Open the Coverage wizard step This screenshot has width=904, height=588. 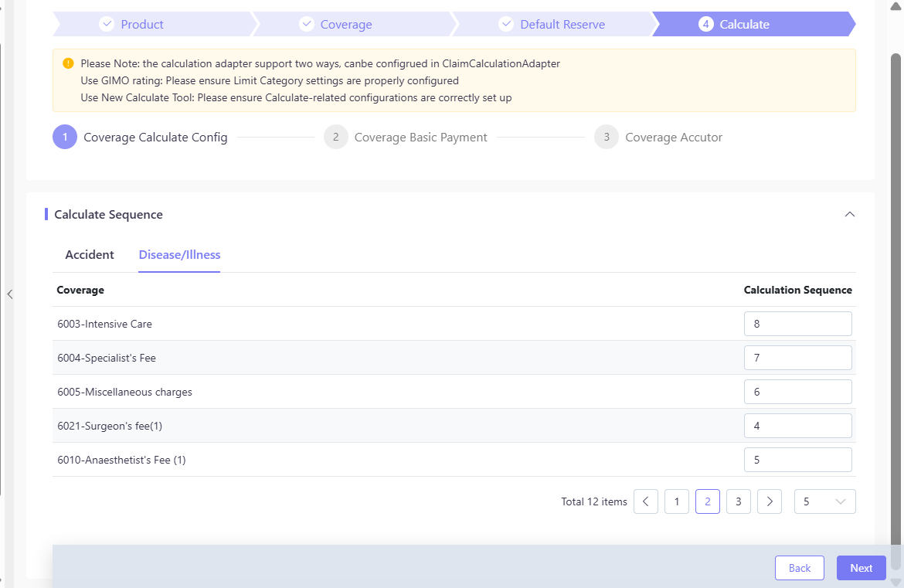click(353, 24)
